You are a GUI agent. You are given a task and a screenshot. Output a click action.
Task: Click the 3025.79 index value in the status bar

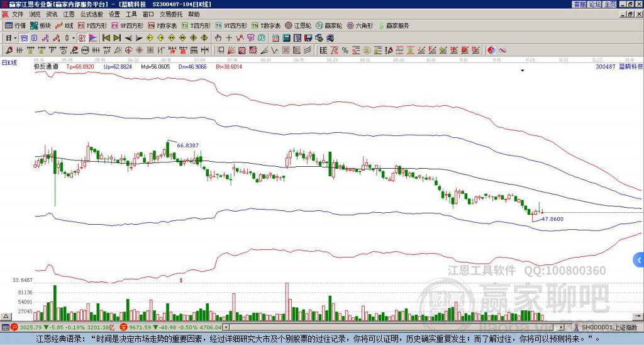coord(31,327)
